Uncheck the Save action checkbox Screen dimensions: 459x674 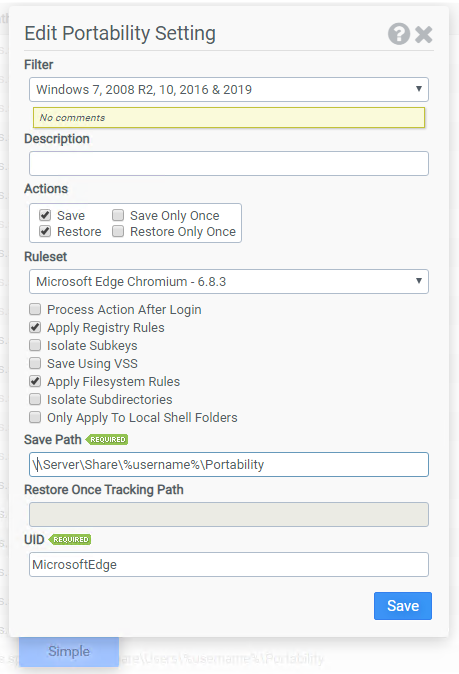45,215
